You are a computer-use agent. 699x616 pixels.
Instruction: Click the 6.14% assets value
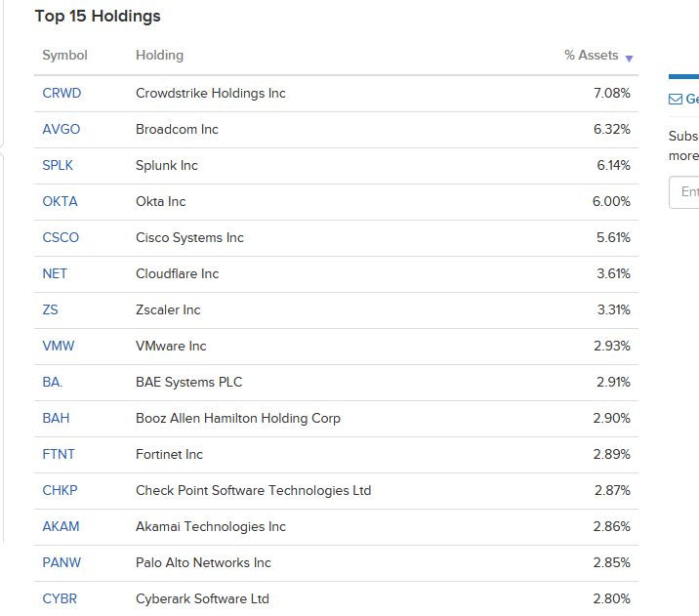(613, 165)
